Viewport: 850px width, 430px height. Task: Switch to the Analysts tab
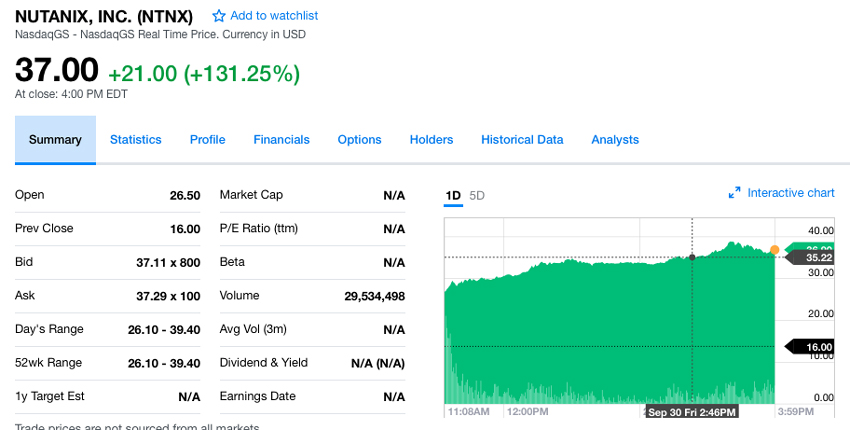coord(615,139)
